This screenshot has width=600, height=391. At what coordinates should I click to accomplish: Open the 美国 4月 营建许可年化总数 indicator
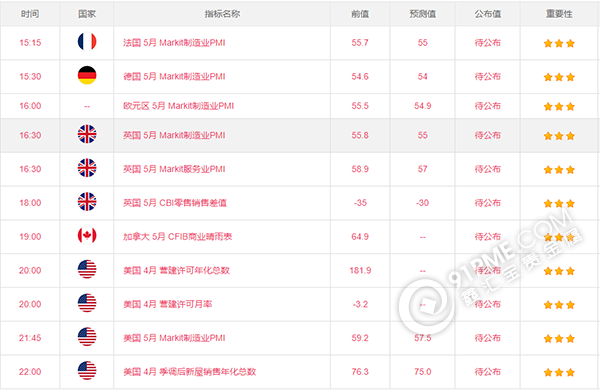point(176,270)
